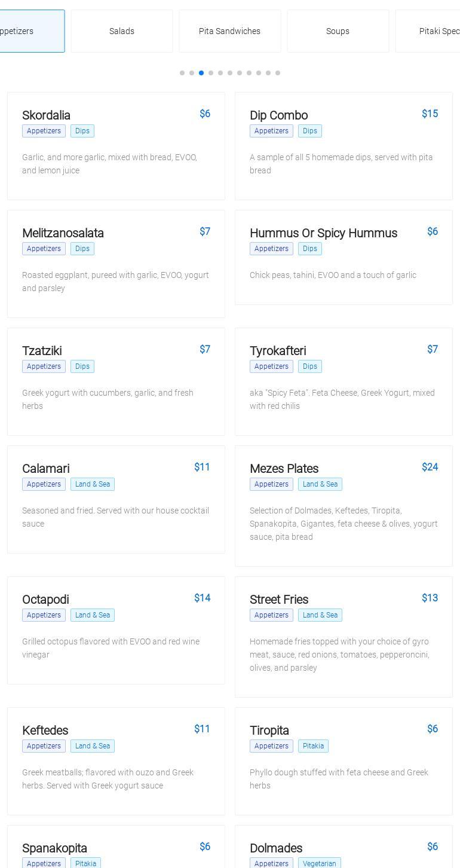Click the Appetizers tag under Tzatziki
The image size is (460, 868).
(x=44, y=366)
